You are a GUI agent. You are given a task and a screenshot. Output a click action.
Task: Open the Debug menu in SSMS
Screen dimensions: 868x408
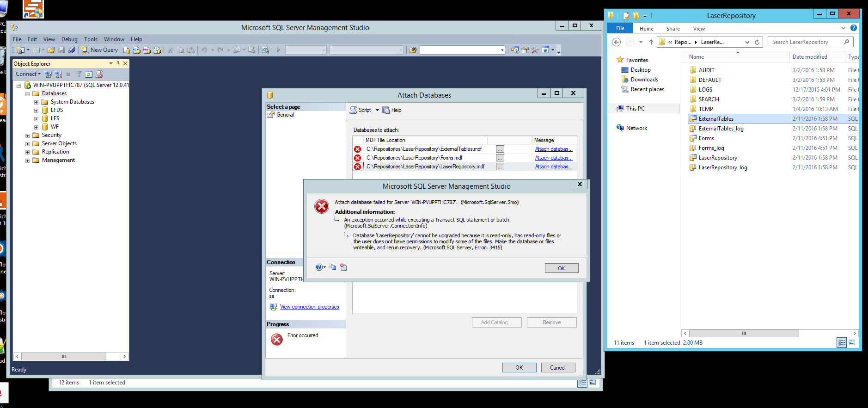(69, 39)
